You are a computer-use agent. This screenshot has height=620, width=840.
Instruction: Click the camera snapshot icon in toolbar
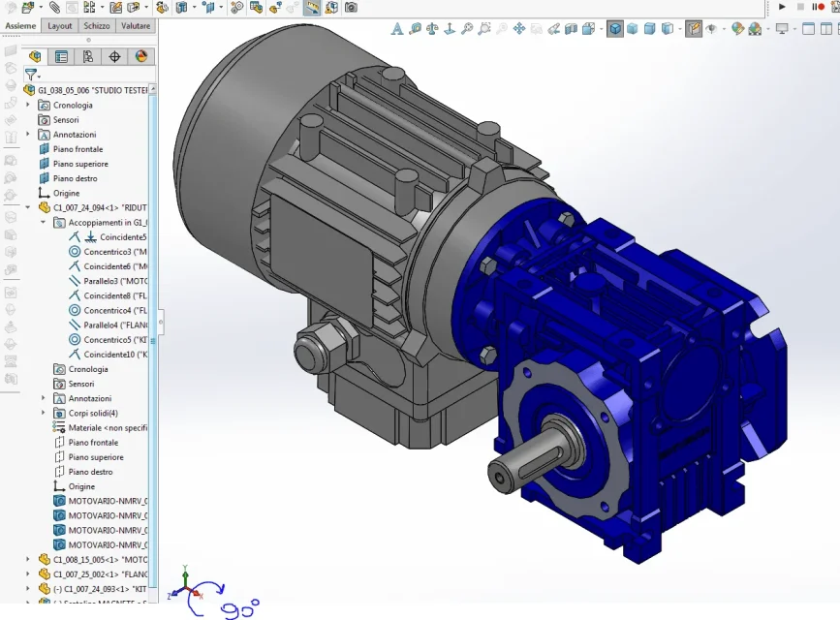(351, 8)
